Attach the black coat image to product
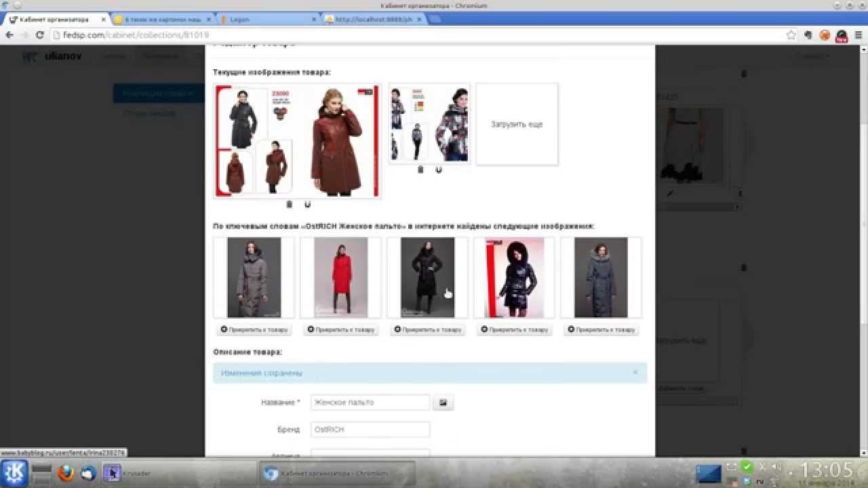Image resolution: width=868 pixels, height=488 pixels. (428, 330)
